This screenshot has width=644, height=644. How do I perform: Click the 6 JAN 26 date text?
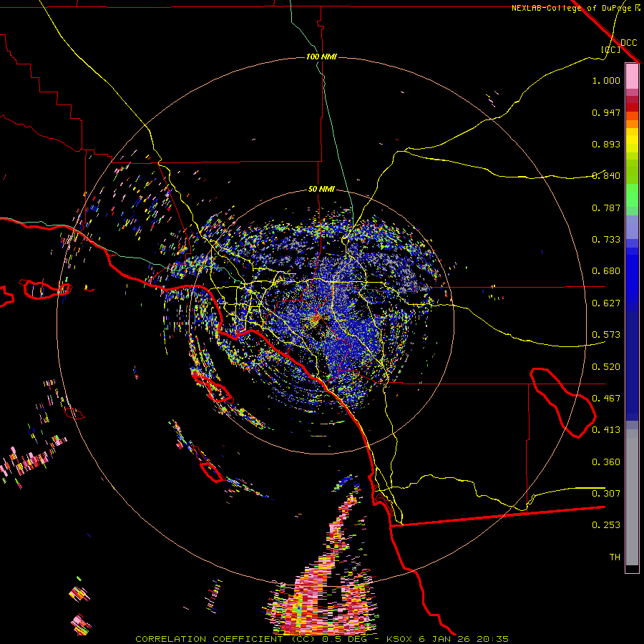[444, 639]
